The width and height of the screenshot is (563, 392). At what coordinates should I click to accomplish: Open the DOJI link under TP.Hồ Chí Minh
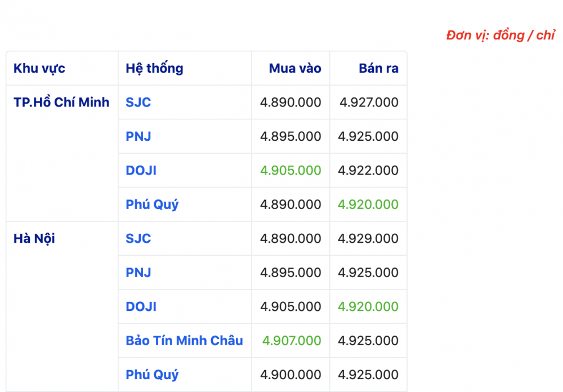coord(141,170)
